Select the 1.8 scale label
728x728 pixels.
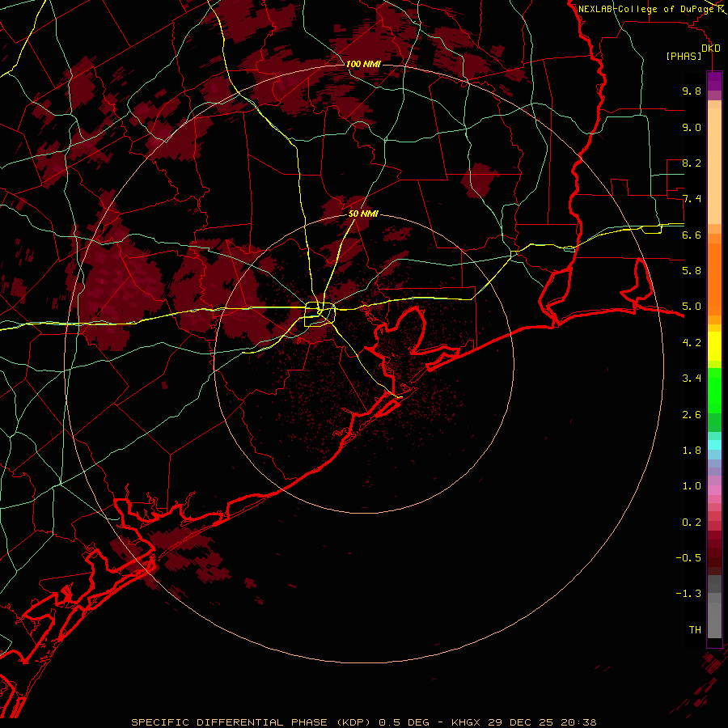coord(692,450)
